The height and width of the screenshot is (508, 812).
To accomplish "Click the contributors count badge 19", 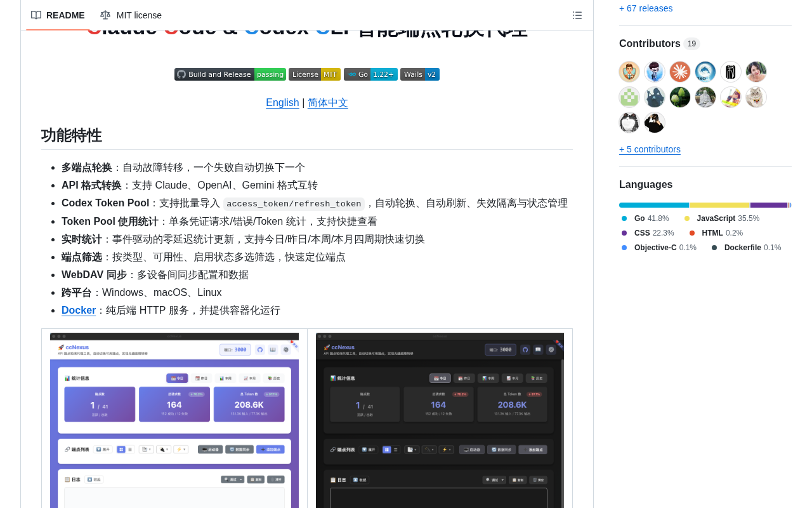I will point(691,44).
